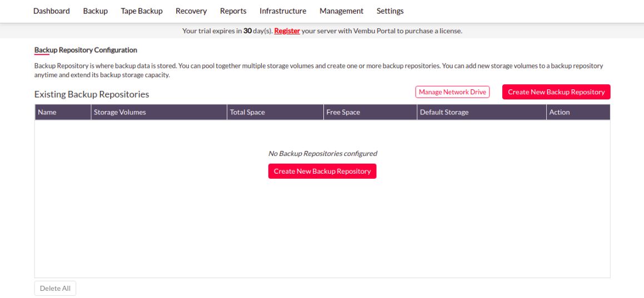This screenshot has height=298, width=644.
Task: Click the Total Space column header
Action: tap(275, 112)
